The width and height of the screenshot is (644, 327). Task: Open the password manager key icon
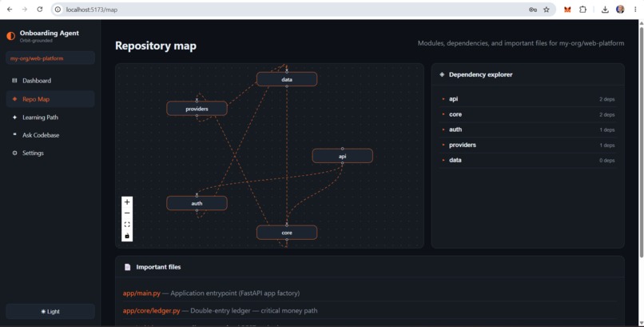(533, 10)
